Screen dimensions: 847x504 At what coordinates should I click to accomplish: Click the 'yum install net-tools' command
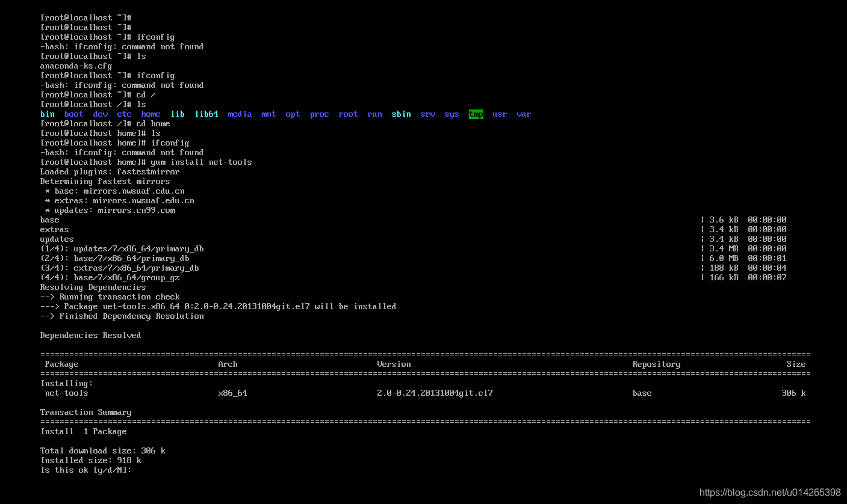point(202,162)
